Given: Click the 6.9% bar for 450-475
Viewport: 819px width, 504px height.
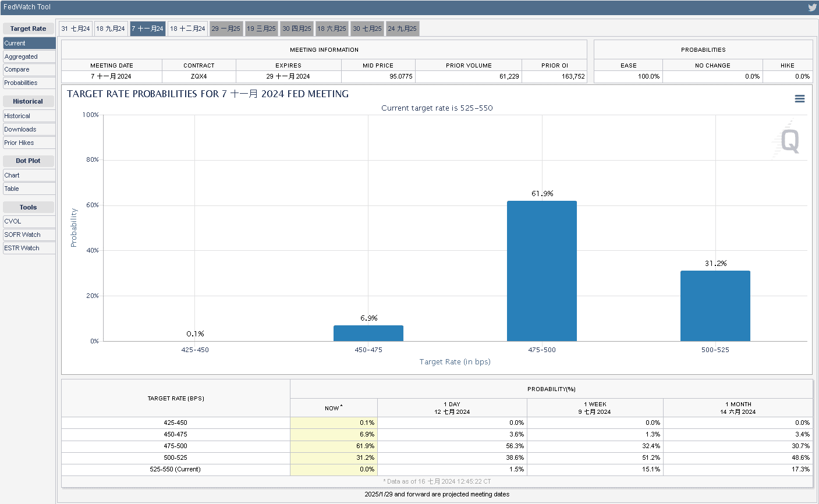Looking at the screenshot, I should (368, 333).
